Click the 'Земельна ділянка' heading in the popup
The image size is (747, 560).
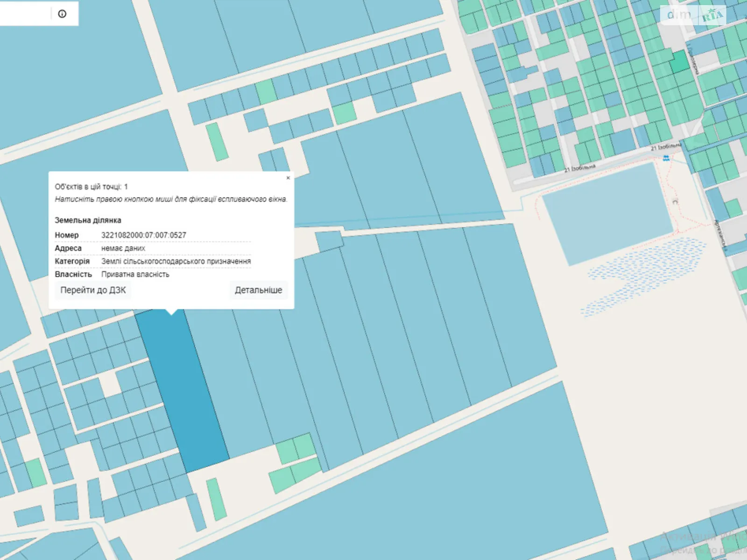point(88,220)
